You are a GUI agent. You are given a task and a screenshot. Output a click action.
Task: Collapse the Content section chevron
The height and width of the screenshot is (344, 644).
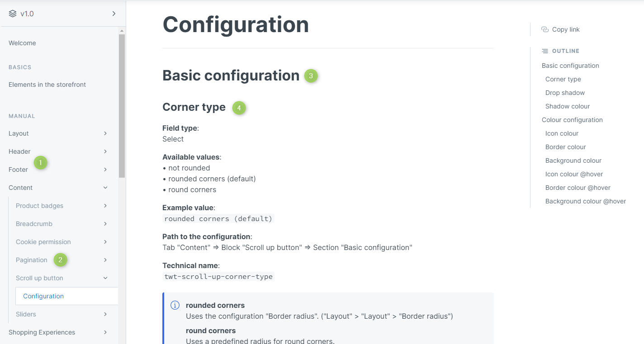pos(105,188)
